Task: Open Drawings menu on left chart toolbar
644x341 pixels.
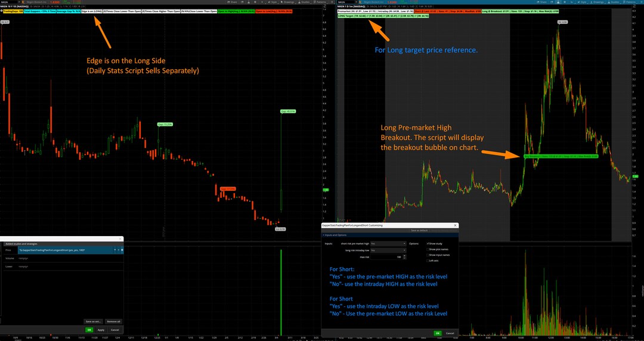Action: point(287,2)
